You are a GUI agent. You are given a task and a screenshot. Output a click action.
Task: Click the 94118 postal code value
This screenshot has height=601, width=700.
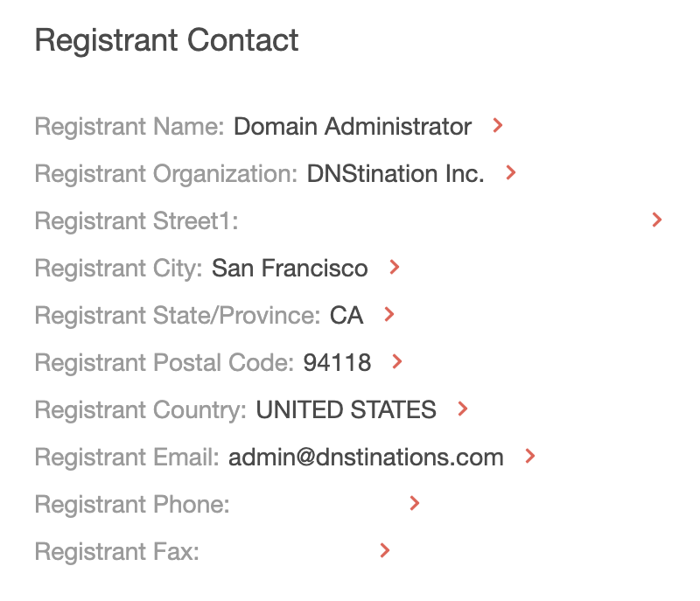pos(337,363)
